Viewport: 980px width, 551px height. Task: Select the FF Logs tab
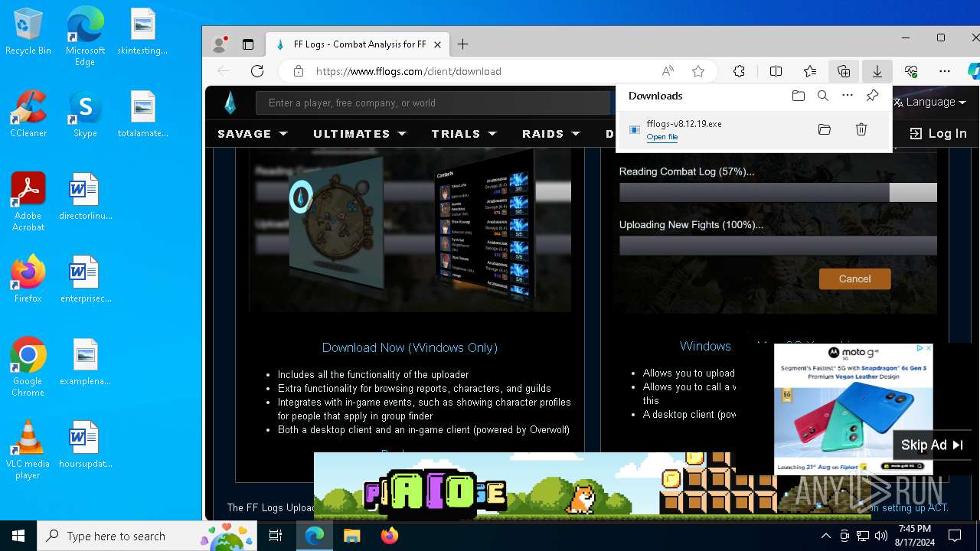[x=358, y=44]
